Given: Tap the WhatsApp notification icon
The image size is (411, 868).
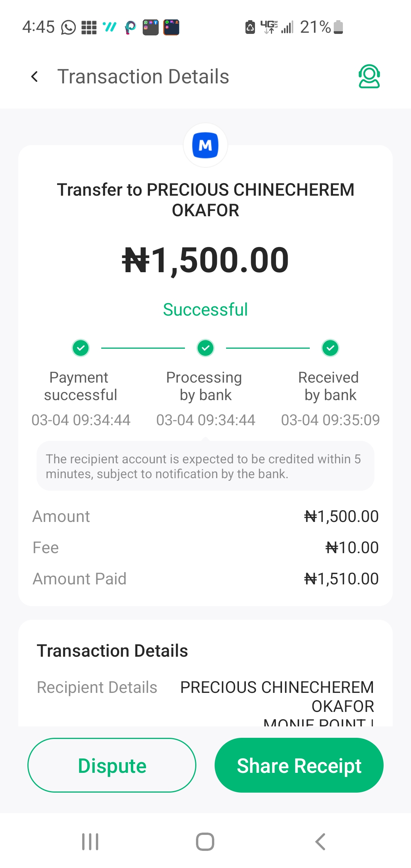Looking at the screenshot, I should point(68,27).
